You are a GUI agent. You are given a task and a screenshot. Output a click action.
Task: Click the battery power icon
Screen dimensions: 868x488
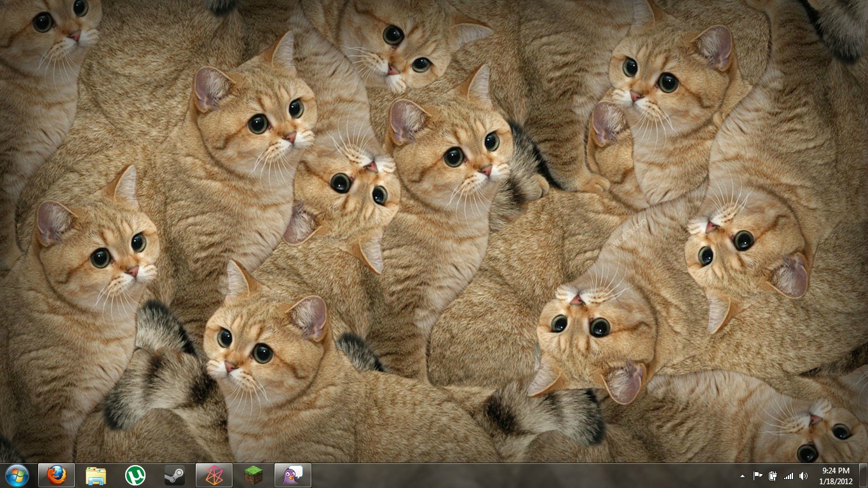[x=773, y=476]
